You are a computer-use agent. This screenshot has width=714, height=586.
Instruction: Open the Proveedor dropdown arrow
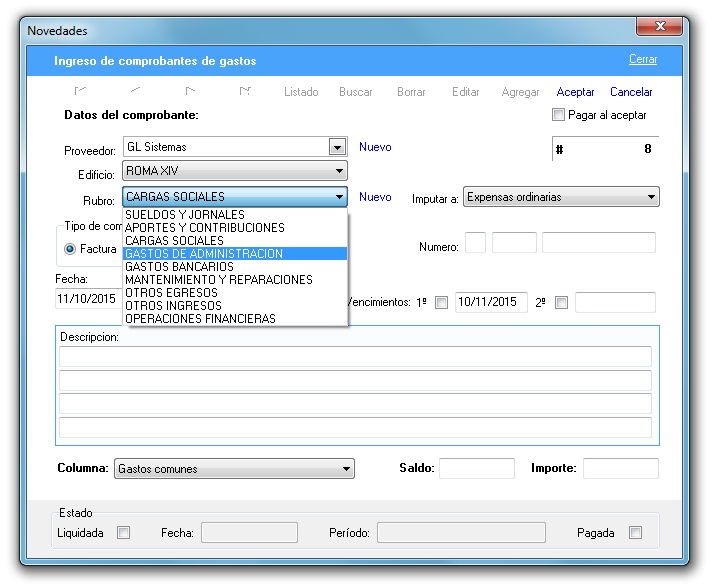coord(337,147)
